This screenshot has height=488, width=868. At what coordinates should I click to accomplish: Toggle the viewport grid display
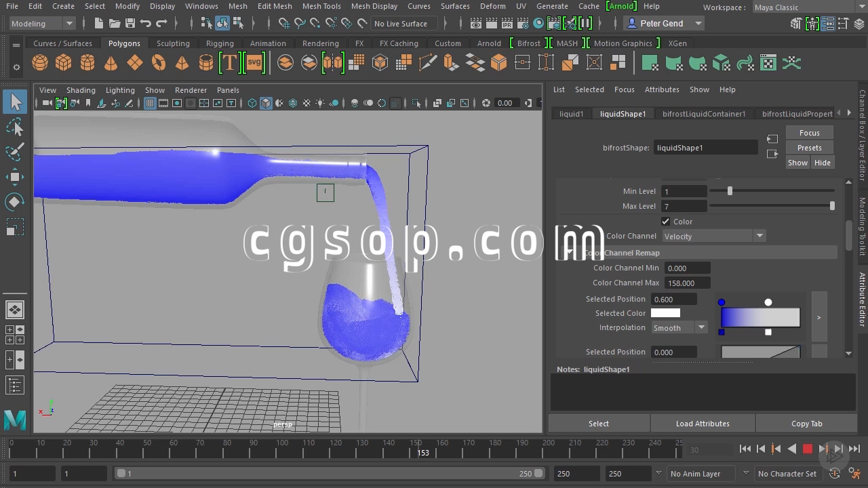150,103
